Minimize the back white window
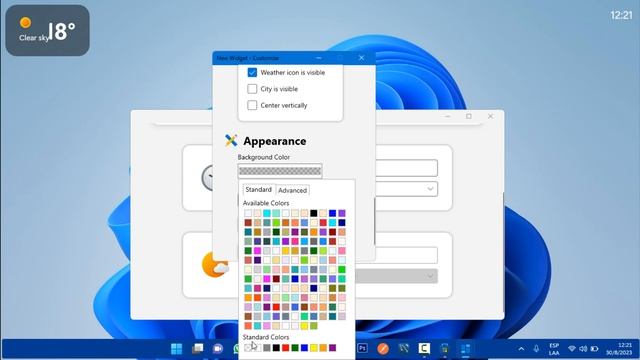640x360 pixels. tap(448, 116)
